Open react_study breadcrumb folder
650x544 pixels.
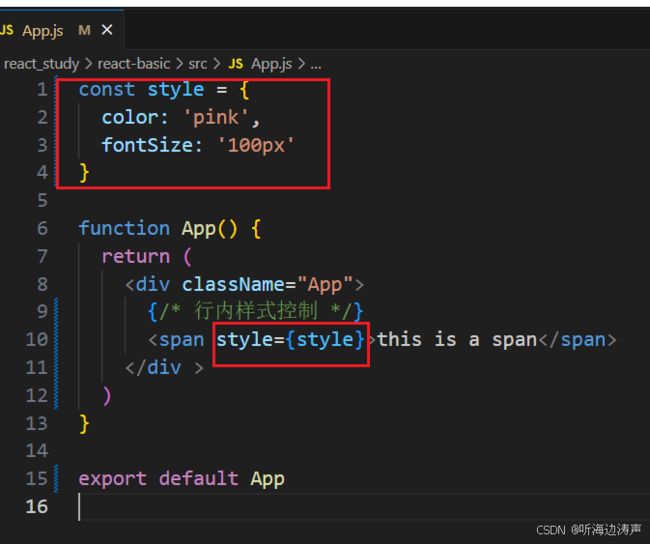tap(41, 64)
